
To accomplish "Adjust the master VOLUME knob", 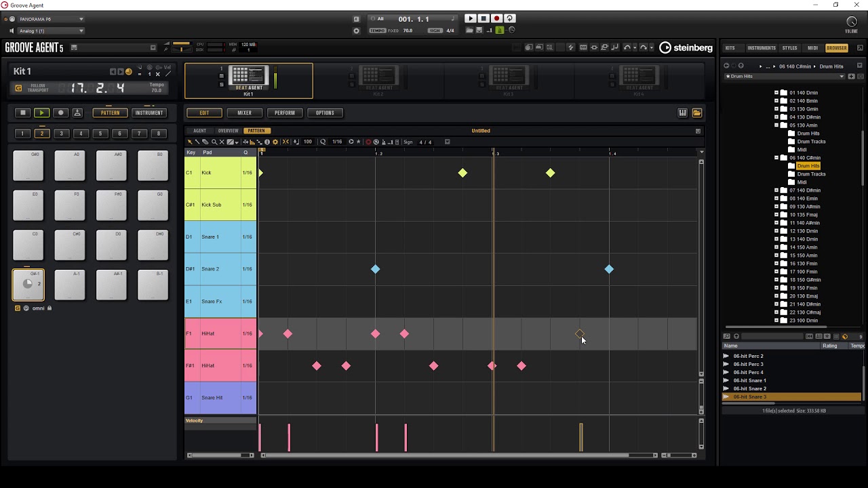I will pyautogui.click(x=851, y=22).
